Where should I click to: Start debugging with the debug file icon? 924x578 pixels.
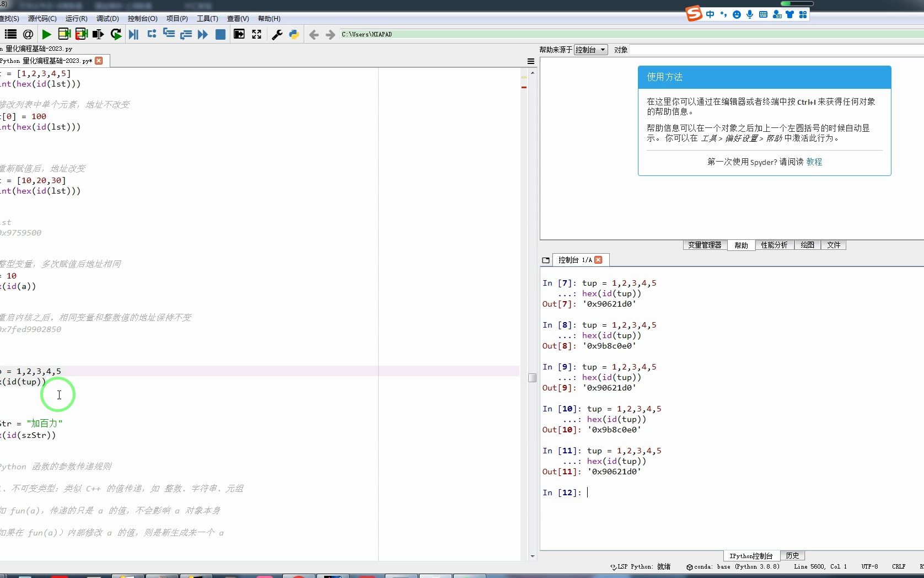pyautogui.click(x=133, y=34)
